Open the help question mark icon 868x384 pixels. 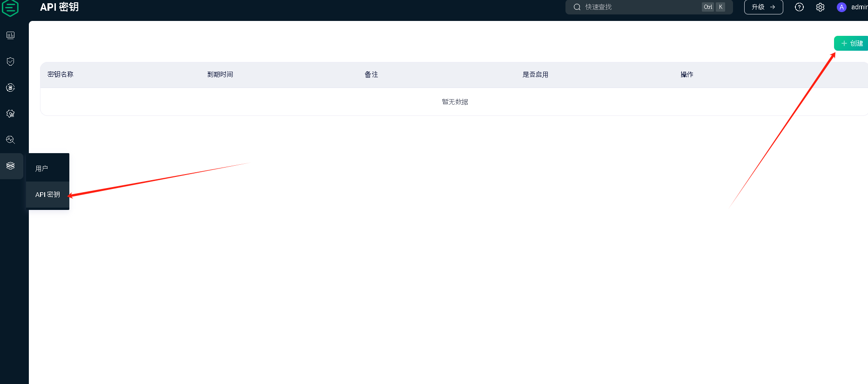point(799,7)
